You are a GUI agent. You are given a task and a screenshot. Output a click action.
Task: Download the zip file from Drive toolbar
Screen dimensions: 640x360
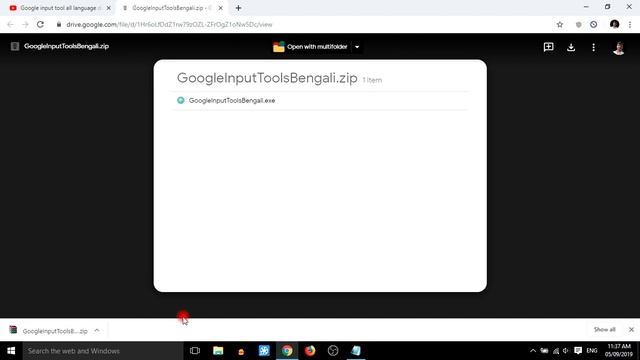pos(571,47)
